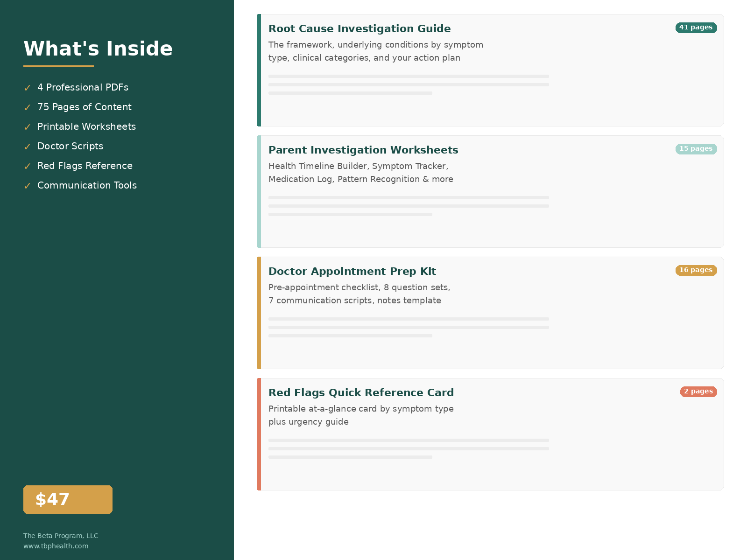Open the www.tbphealth.com link
The width and height of the screenshot is (747, 560).
coord(56,546)
